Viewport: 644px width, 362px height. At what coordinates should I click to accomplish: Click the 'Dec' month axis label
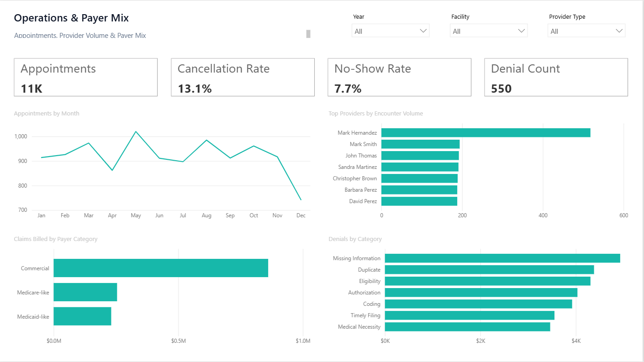pos(301,215)
